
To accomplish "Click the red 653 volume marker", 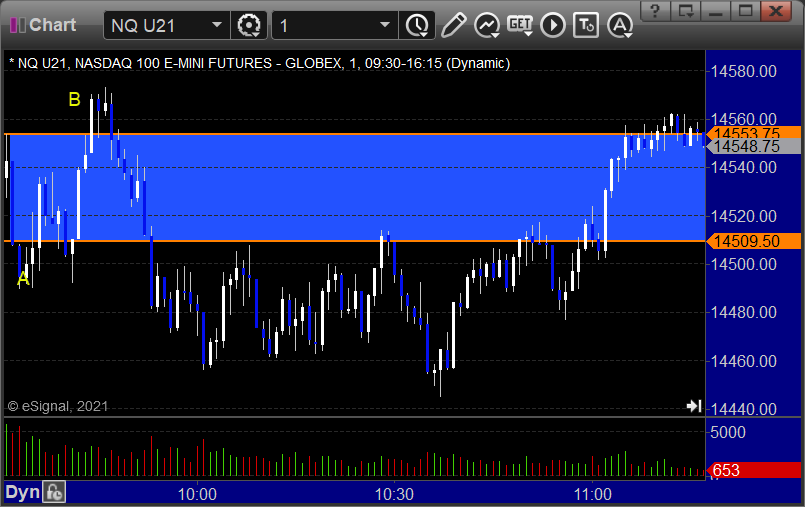I will 754,470.
